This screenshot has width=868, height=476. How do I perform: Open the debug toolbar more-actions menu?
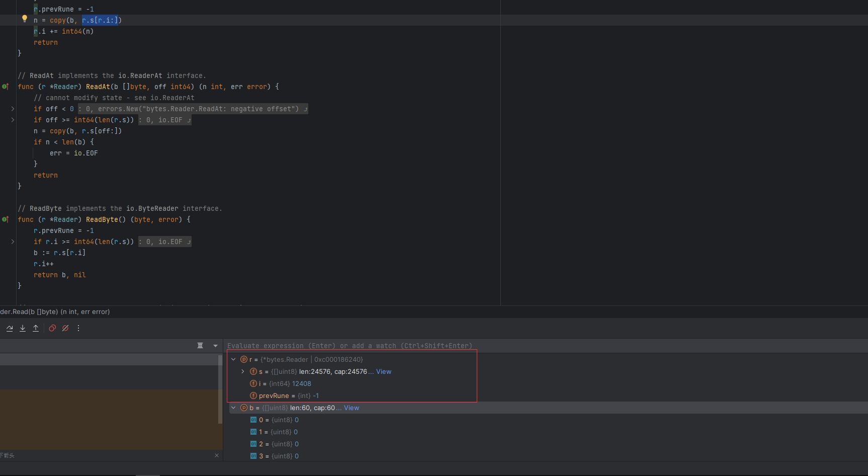click(78, 328)
